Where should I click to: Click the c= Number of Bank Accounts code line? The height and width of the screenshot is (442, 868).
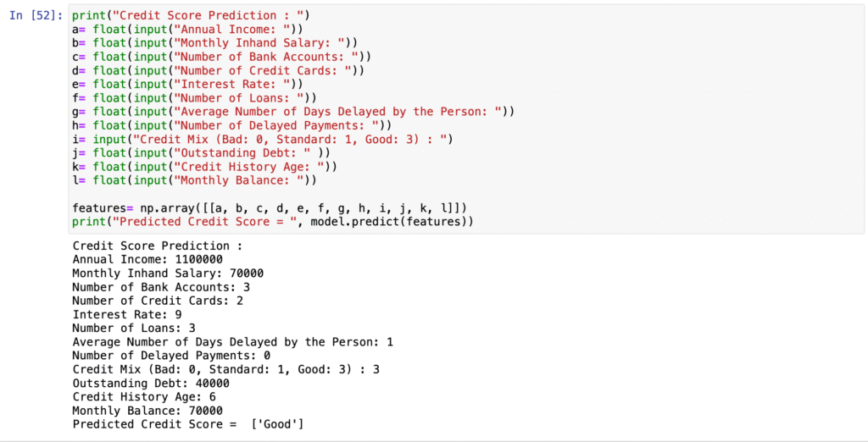tap(221, 57)
